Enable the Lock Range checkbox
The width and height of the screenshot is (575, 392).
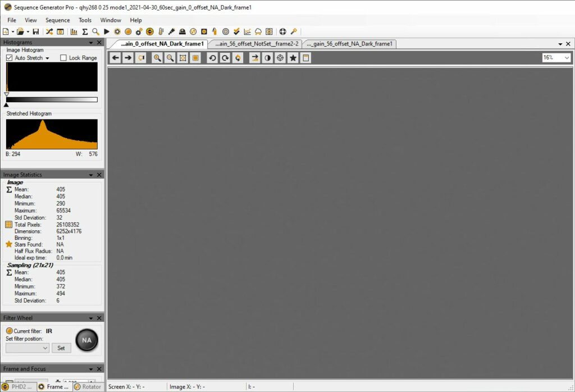click(x=63, y=58)
